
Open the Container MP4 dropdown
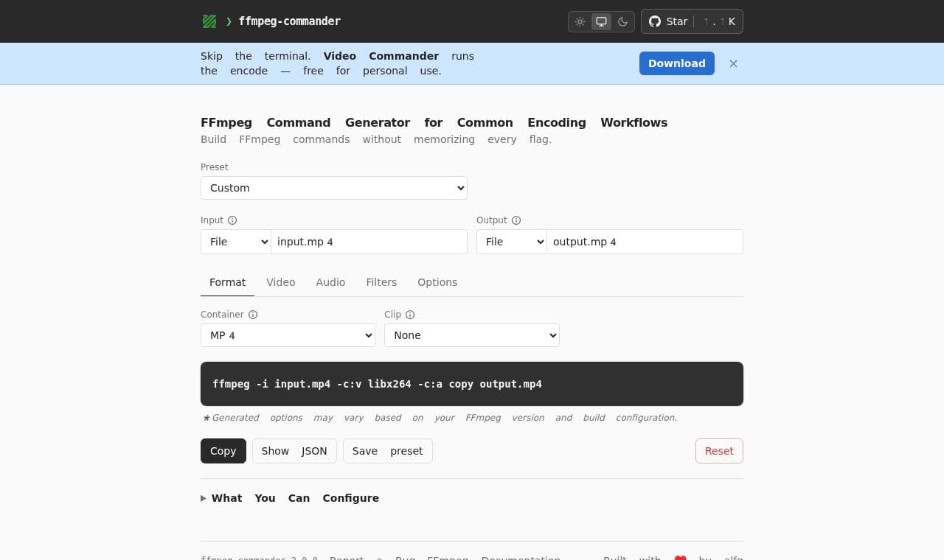288,335
